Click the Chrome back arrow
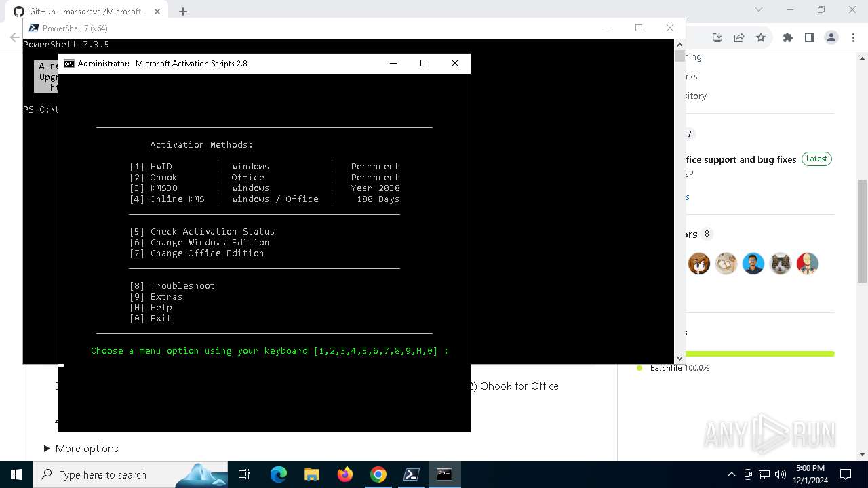Screen dimensions: 868x488 pos(14,37)
